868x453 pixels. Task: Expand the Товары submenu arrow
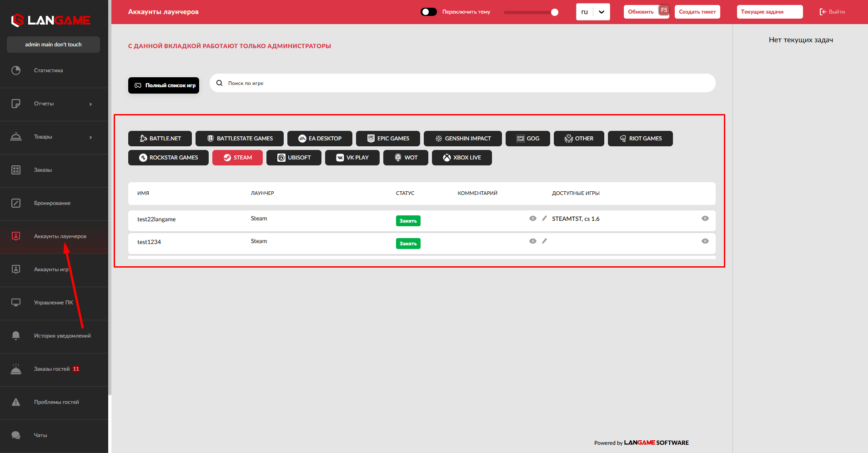coord(91,137)
